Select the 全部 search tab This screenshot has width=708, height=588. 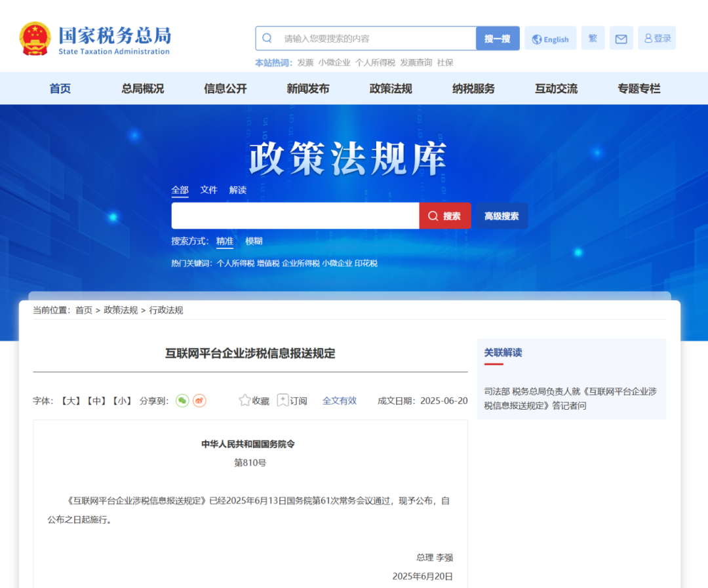pyautogui.click(x=180, y=189)
